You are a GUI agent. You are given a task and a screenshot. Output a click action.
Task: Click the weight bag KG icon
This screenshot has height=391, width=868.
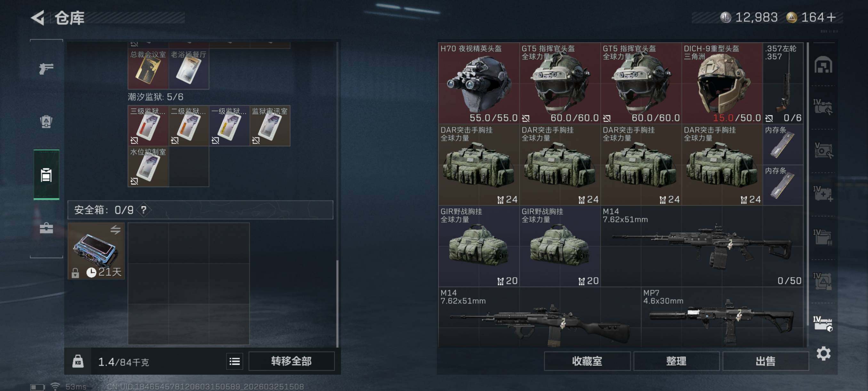(x=78, y=361)
